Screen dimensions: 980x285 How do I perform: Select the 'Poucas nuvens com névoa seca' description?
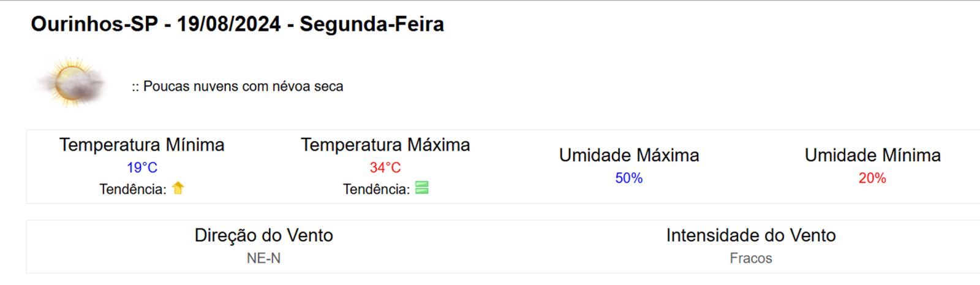[x=243, y=86]
